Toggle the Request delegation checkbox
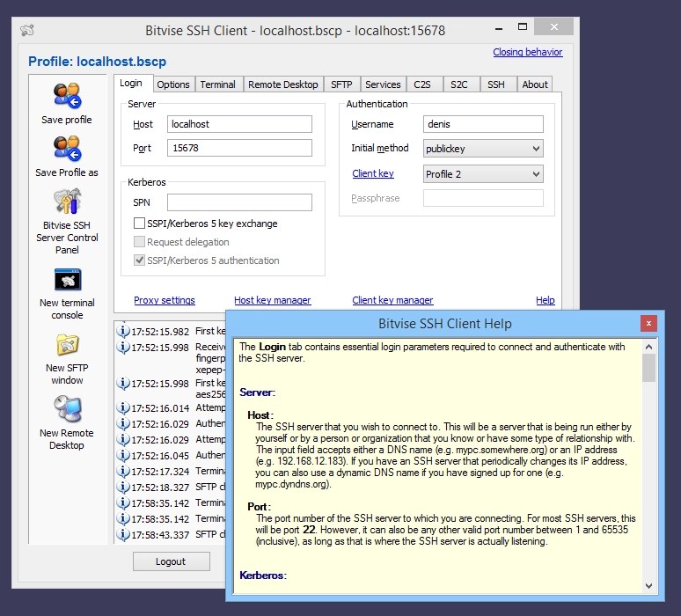The image size is (681, 616). click(x=139, y=241)
